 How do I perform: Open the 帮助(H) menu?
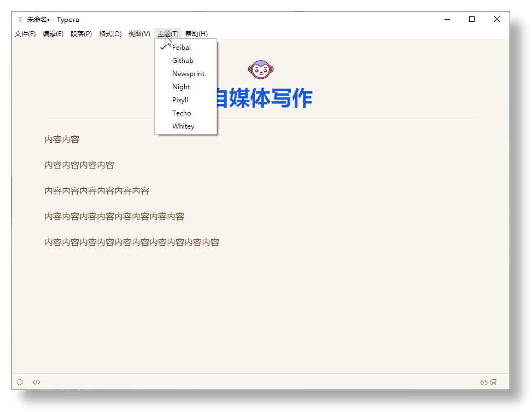coord(196,34)
